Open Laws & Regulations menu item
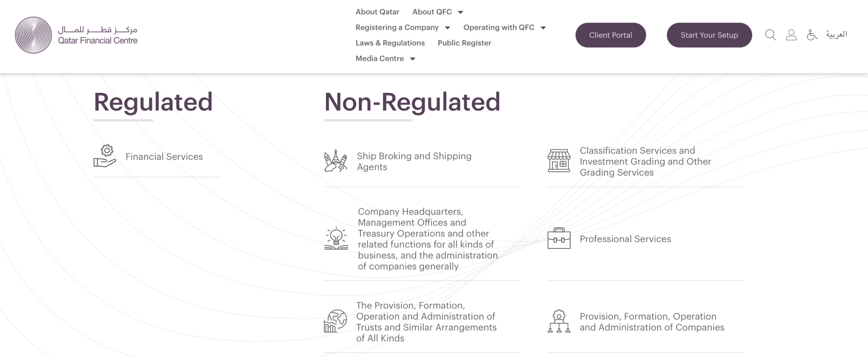 [390, 43]
